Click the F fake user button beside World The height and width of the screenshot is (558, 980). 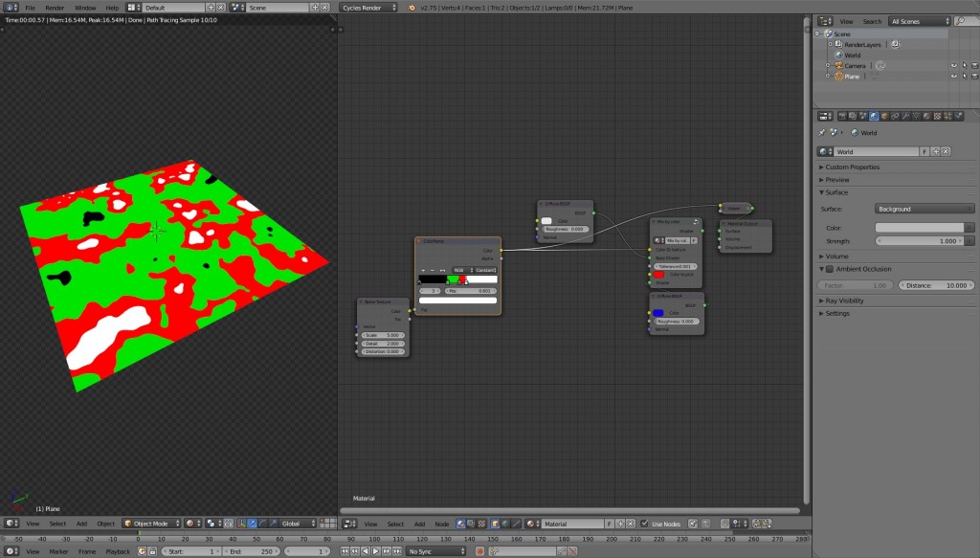click(924, 151)
